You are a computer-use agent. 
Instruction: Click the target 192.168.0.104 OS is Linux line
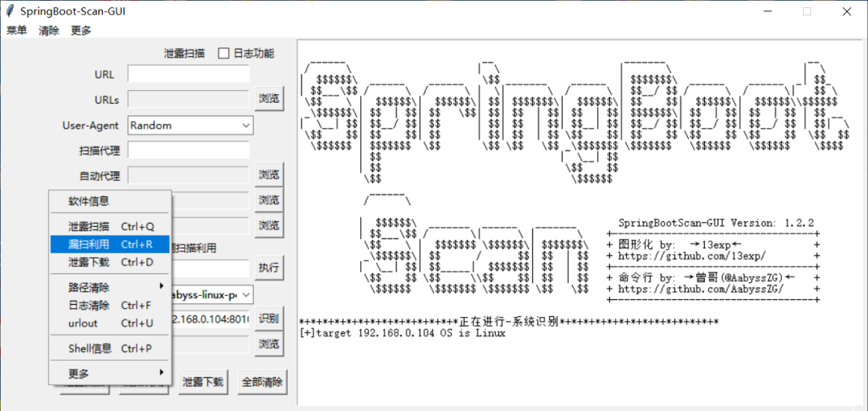[402, 334]
